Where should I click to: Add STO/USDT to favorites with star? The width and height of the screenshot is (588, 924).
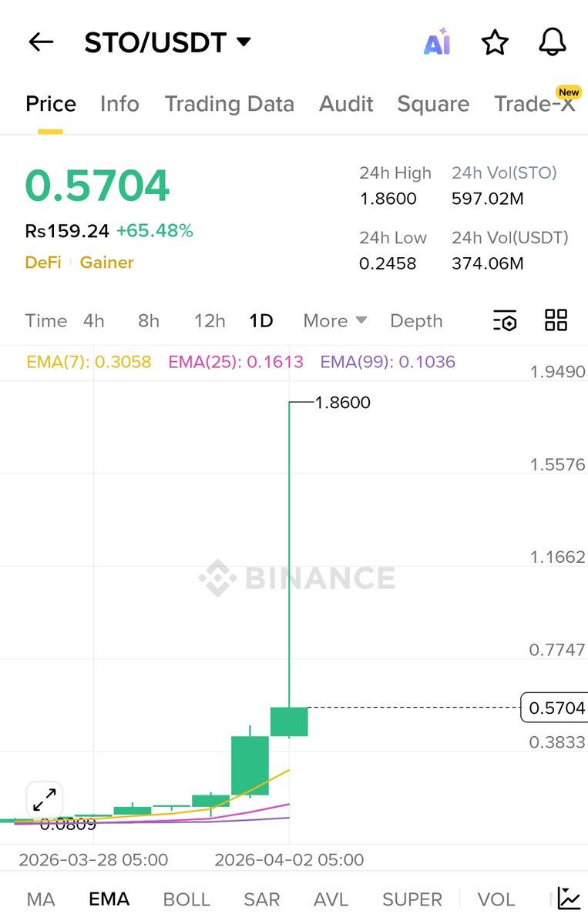pyautogui.click(x=495, y=42)
